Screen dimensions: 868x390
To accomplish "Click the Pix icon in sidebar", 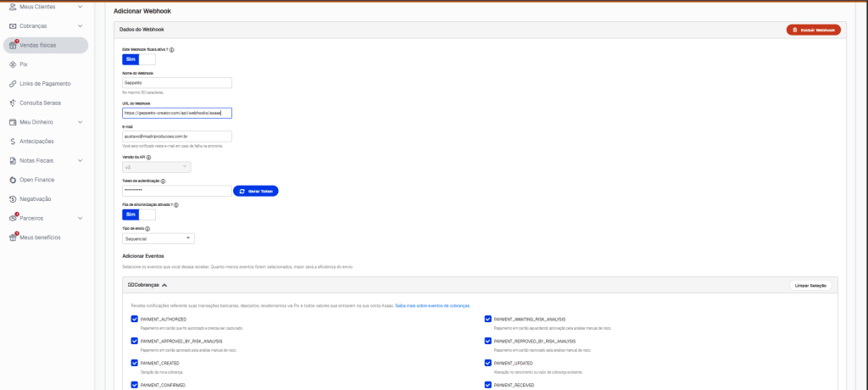I will click(12, 64).
